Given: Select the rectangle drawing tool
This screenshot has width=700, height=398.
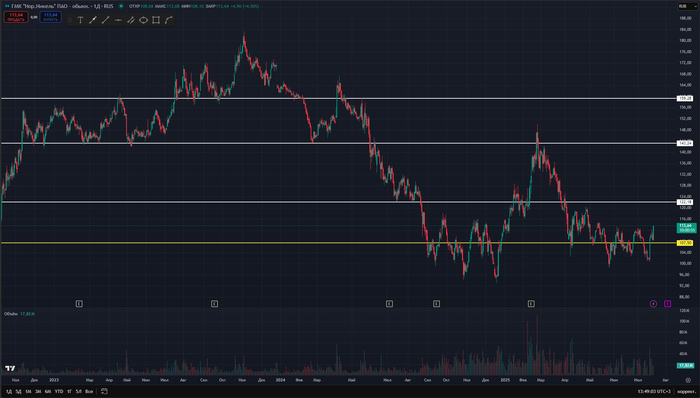Looking at the screenshot, I should [156, 20].
